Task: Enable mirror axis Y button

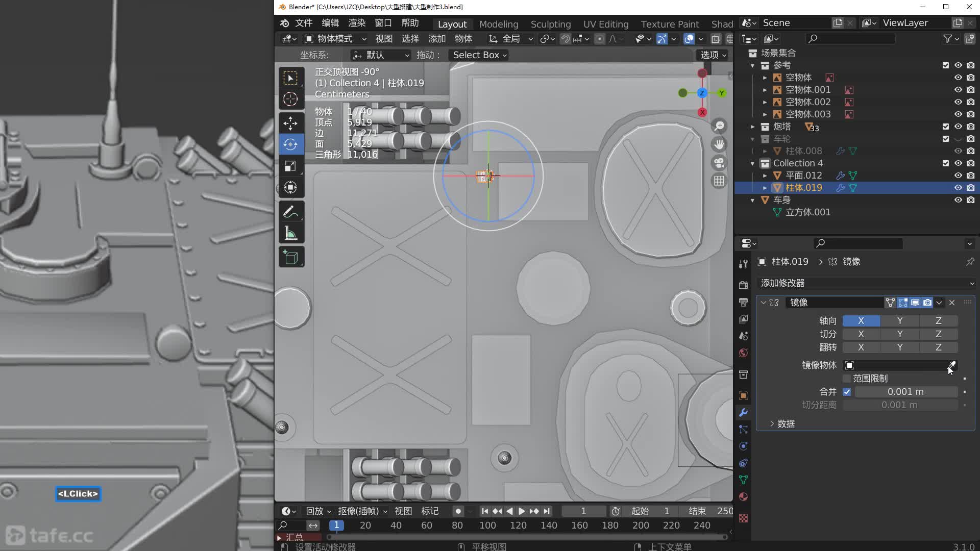Action: tap(899, 321)
